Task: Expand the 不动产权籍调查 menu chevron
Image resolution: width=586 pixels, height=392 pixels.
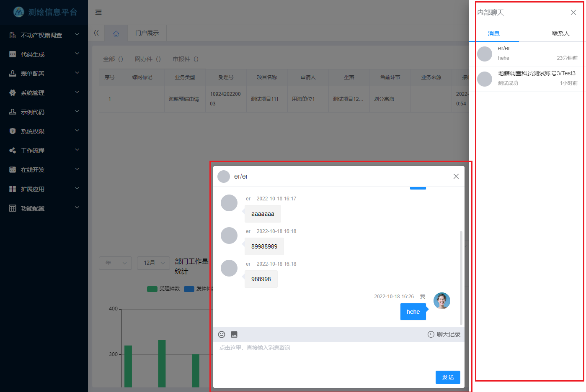Action: click(77, 35)
